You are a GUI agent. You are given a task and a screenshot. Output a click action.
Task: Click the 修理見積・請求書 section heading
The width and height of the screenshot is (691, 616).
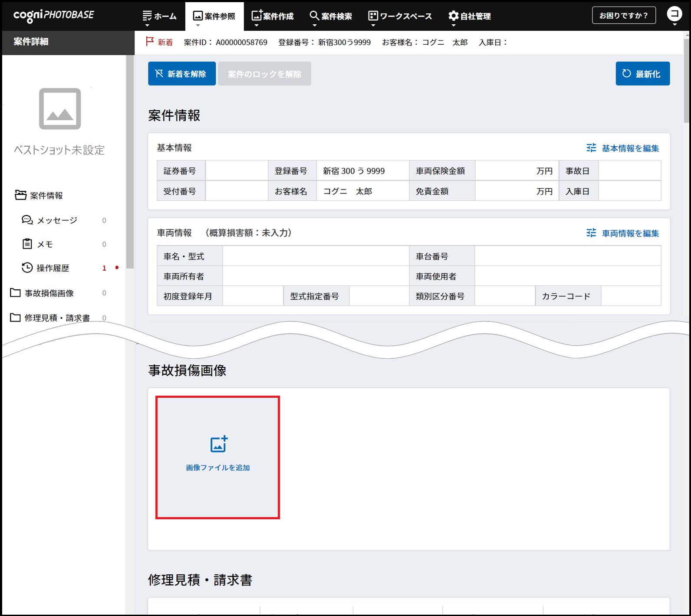(x=200, y=580)
